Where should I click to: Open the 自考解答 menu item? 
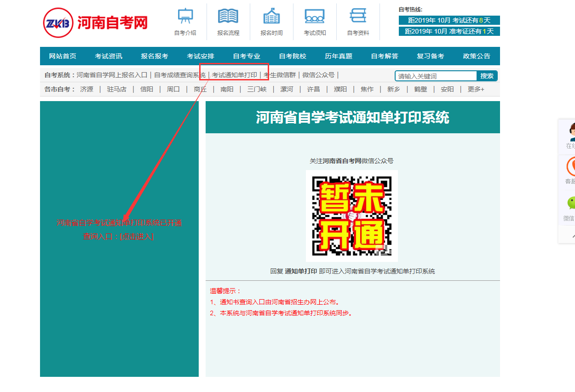(385, 56)
